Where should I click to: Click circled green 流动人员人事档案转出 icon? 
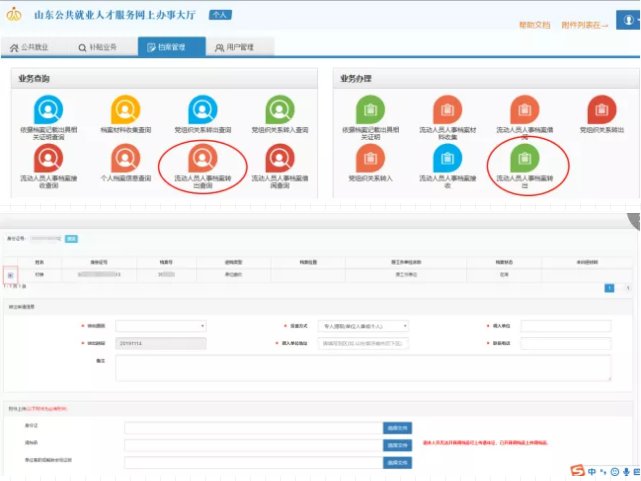(522, 160)
